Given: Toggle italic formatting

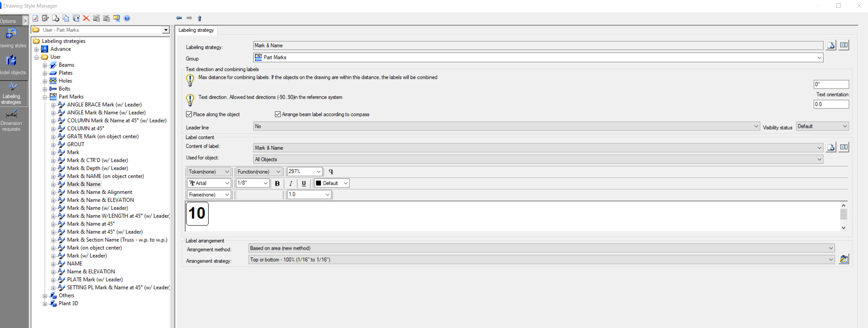Looking at the screenshot, I should click(x=291, y=183).
